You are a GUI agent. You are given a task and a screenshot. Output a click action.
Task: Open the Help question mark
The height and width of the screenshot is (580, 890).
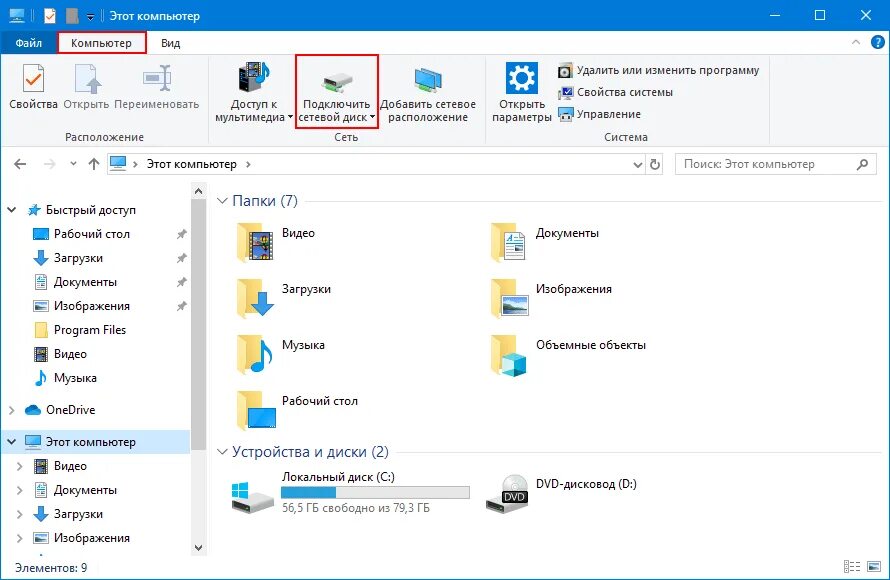(x=878, y=42)
